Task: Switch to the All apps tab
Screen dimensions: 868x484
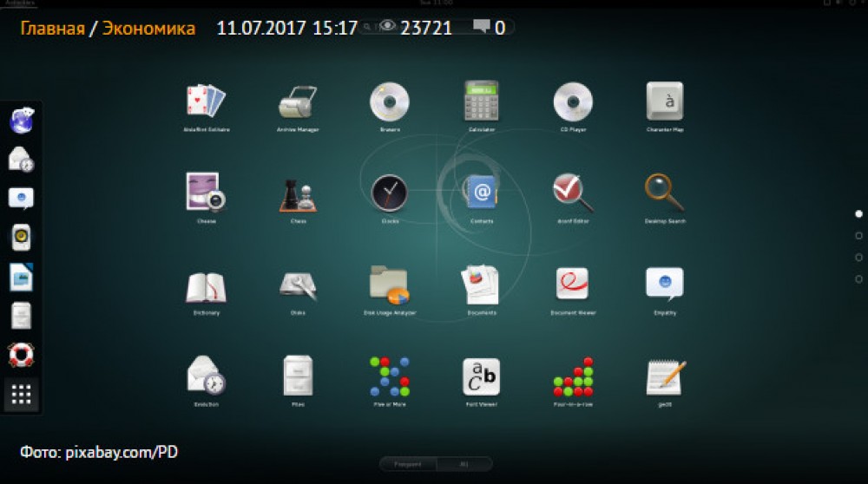Action: (464, 464)
